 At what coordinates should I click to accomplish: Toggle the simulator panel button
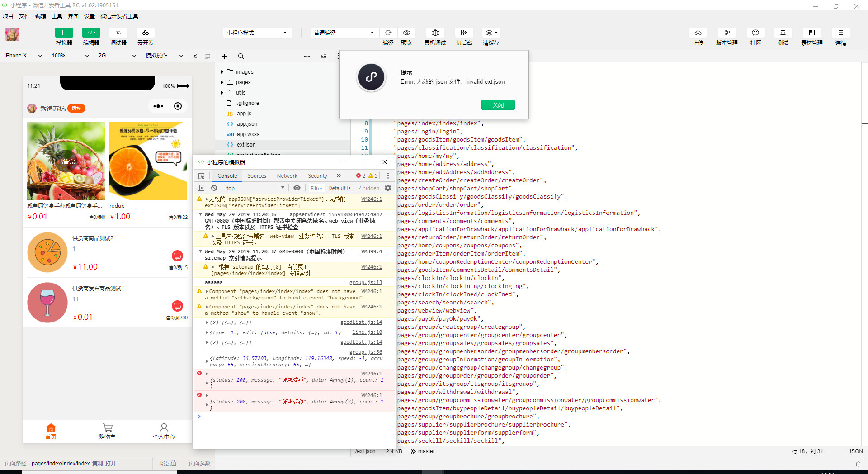[64, 33]
